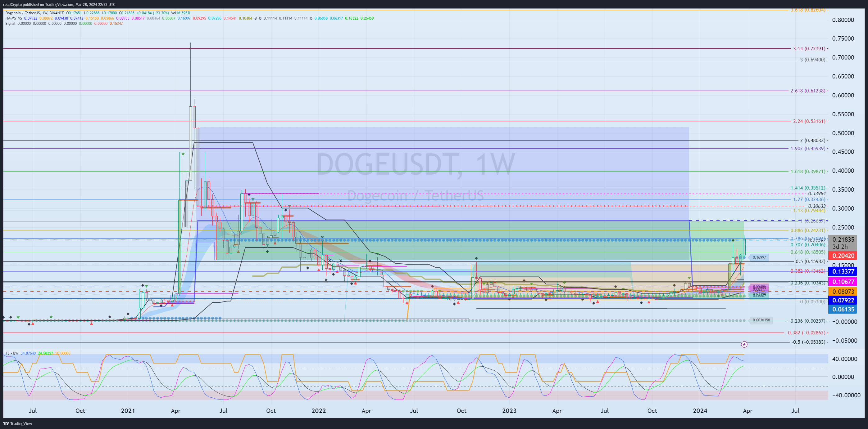Click the Fibonacci level label 2.24 (0.53161)
Image resolution: width=868 pixels, height=429 pixels.
point(809,121)
